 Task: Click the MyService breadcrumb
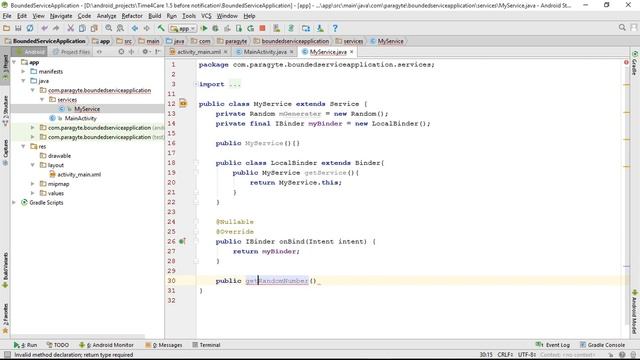[x=387, y=41]
